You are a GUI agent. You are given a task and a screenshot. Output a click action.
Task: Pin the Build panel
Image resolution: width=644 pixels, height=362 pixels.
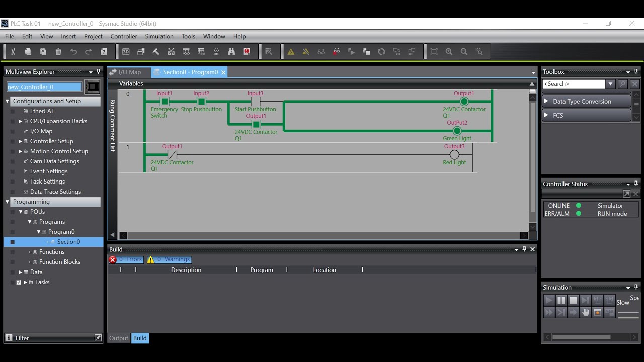[524, 249]
